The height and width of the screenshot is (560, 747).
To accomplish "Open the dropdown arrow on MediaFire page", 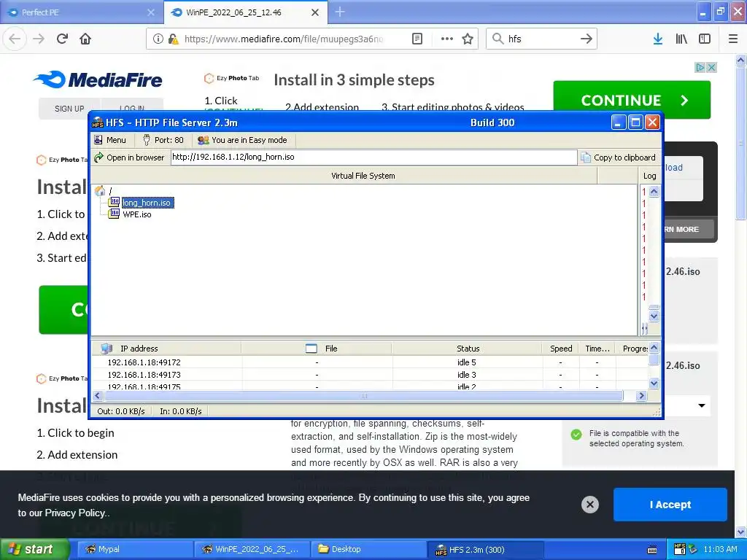I will [x=701, y=405].
